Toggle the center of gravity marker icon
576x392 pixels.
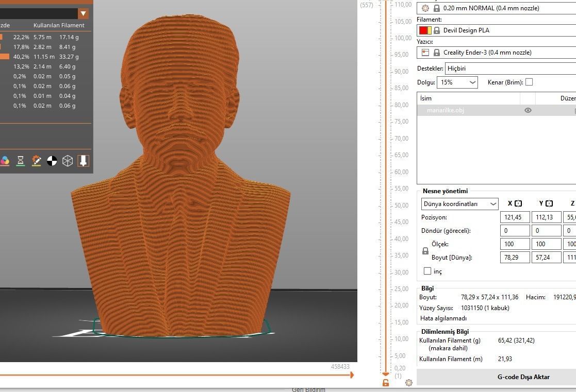52,161
